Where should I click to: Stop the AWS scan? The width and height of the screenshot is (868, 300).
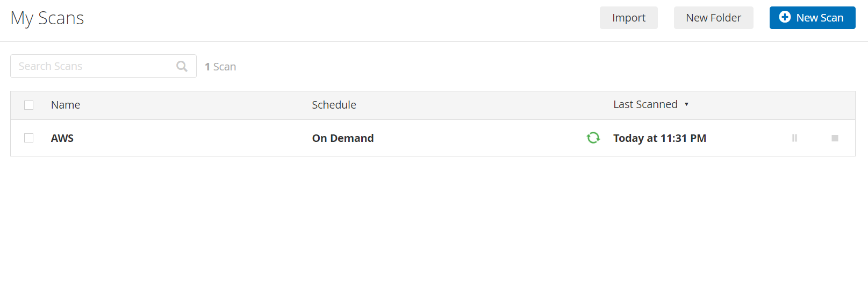pyautogui.click(x=835, y=138)
